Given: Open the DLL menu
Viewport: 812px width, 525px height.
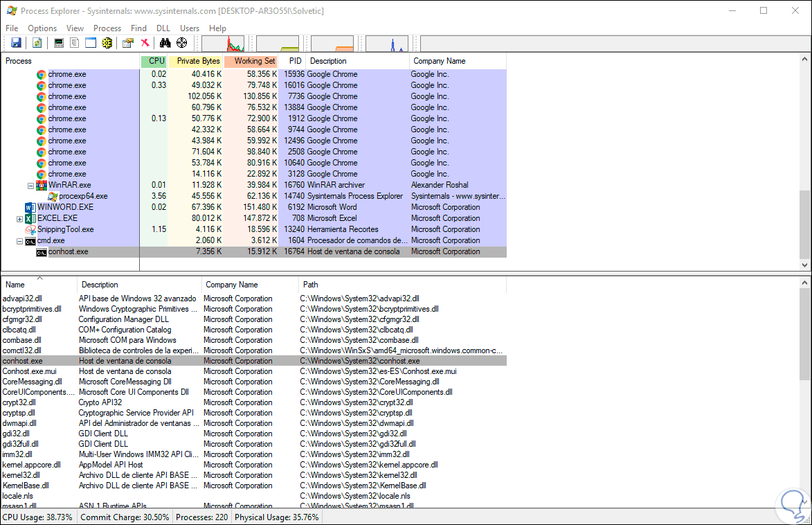Looking at the screenshot, I should coord(163,28).
